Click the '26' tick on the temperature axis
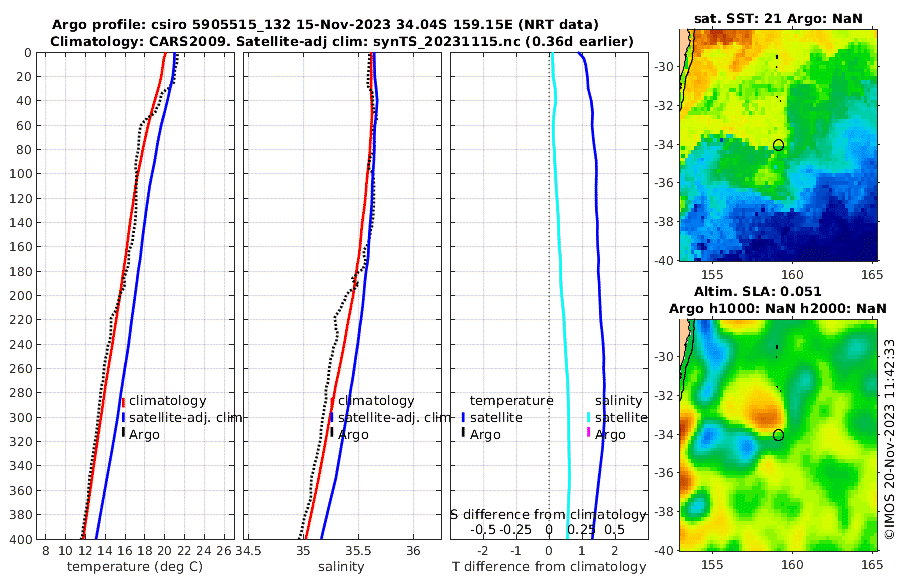 pyautogui.click(x=224, y=551)
